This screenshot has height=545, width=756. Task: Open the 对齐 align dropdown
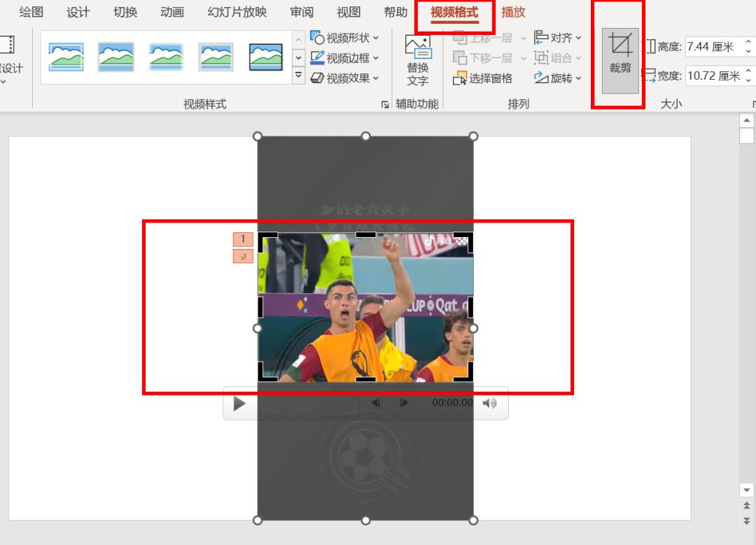tap(558, 38)
